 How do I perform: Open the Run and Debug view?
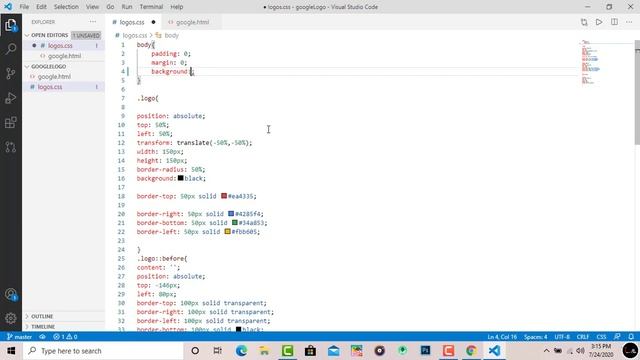11,98
